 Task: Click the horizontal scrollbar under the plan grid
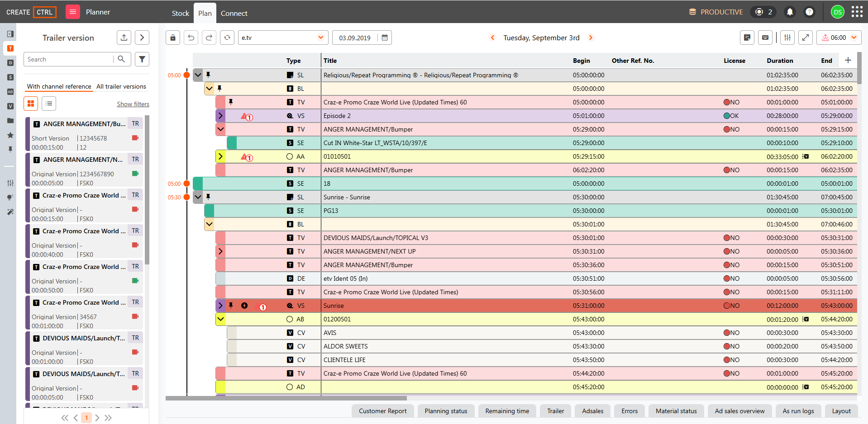pos(286,398)
